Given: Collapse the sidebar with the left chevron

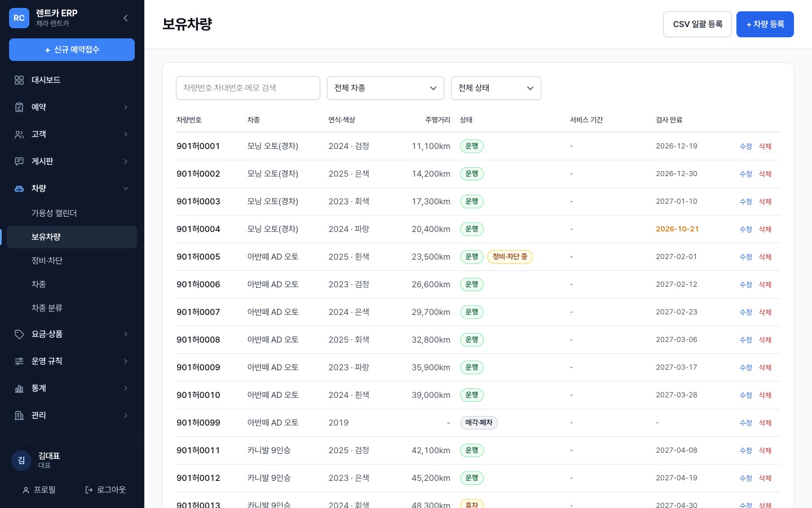Looking at the screenshot, I should 125,18.
